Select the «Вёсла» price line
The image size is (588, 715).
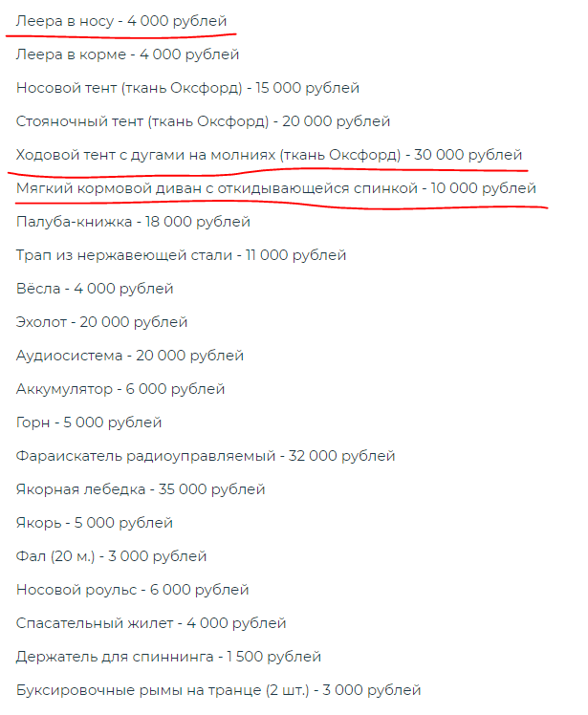point(95,289)
